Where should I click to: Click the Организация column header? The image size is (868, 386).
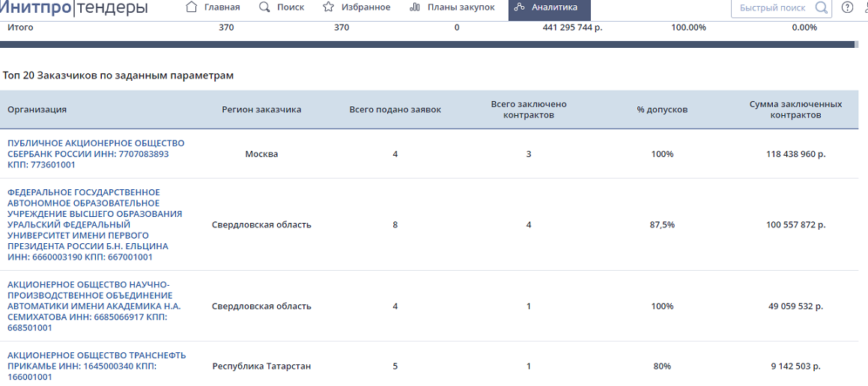[37, 109]
